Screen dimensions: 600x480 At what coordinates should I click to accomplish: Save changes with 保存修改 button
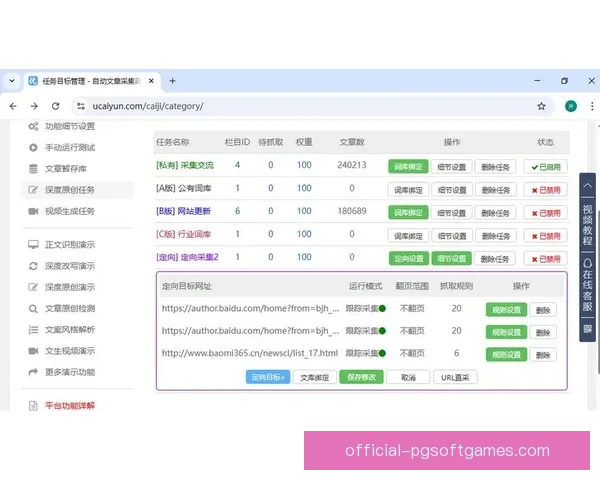362,377
